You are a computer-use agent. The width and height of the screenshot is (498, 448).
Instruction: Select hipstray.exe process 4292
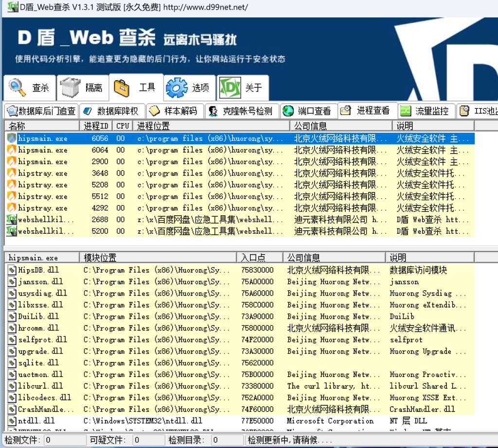coord(240,208)
